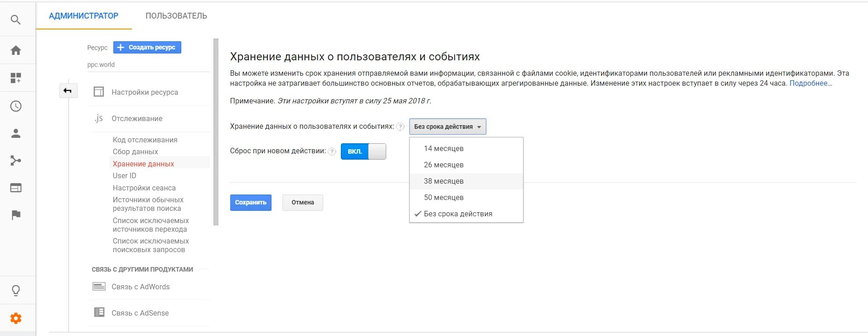Open search with the magnifier icon
Image resolution: width=868 pixels, height=336 pixels.
point(16,20)
